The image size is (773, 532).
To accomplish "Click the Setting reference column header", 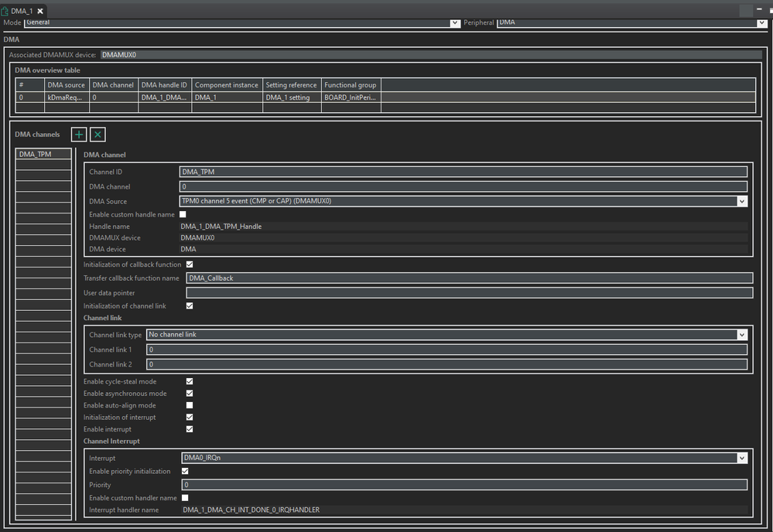I will pos(292,85).
